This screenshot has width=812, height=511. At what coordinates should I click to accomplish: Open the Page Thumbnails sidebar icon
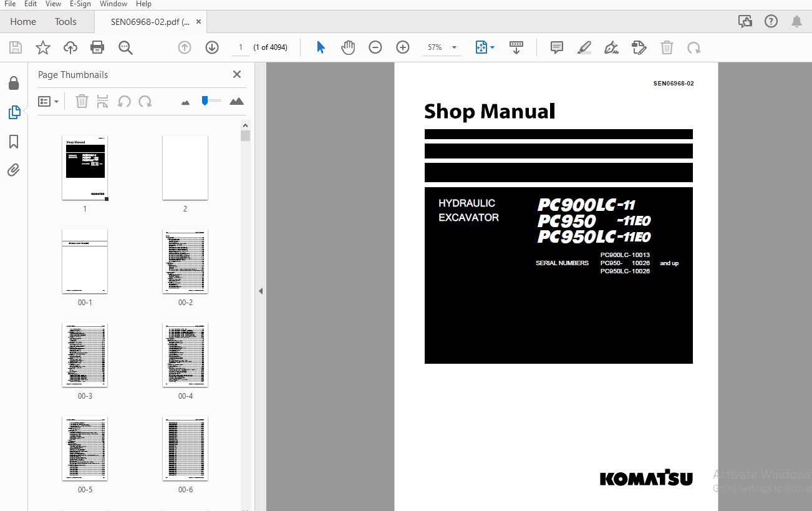(14, 112)
